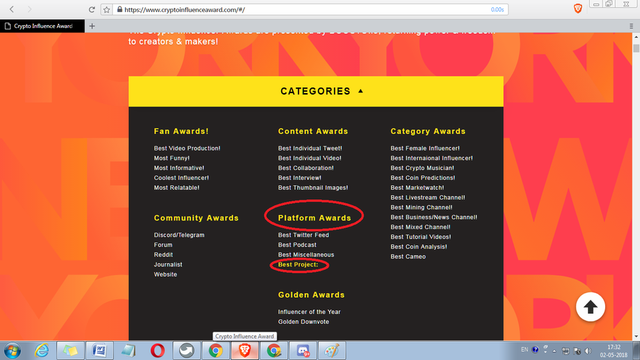Open Best Individual Video! link

pos(310,158)
